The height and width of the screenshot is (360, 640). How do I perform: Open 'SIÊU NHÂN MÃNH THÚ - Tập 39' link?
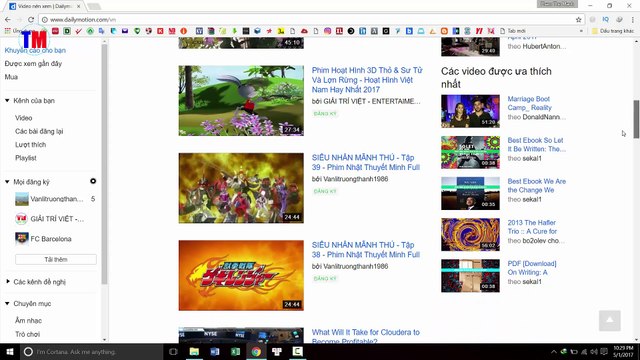point(366,162)
